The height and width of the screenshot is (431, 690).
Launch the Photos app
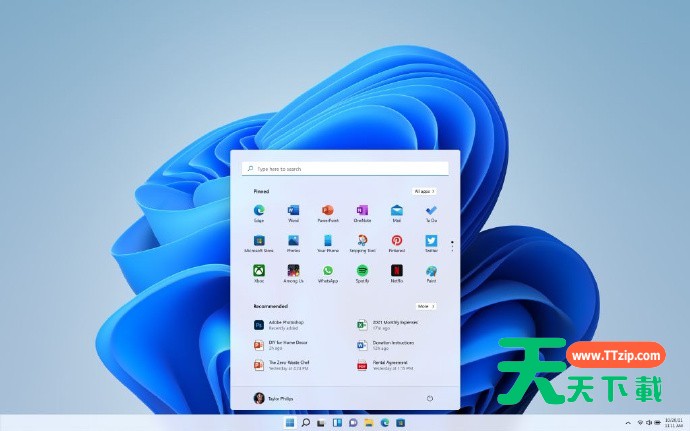point(293,243)
